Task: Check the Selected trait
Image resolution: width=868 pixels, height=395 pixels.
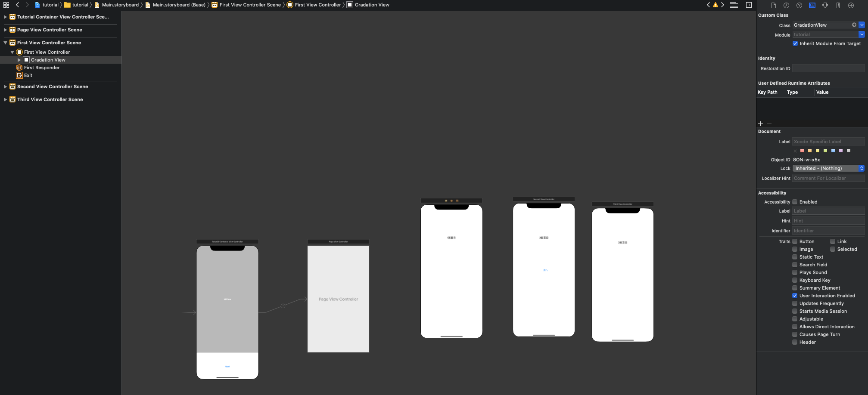Action: click(833, 249)
